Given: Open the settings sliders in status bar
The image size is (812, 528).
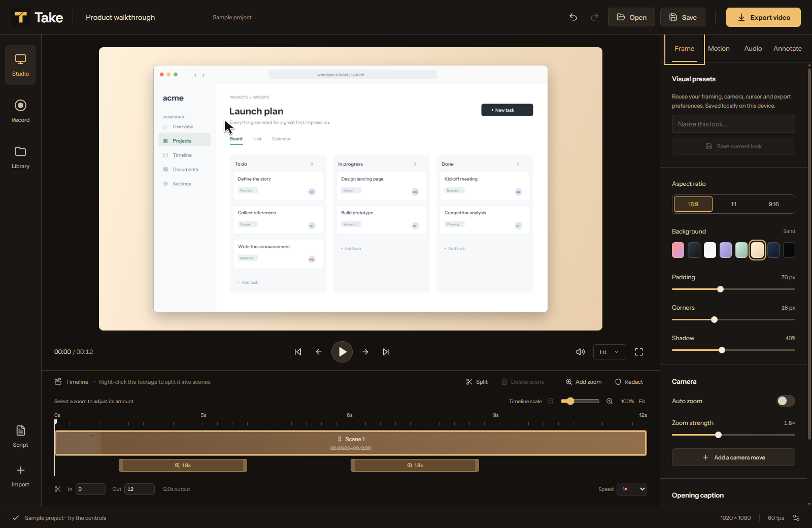Looking at the screenshot, I should click(x=796, y=518).
